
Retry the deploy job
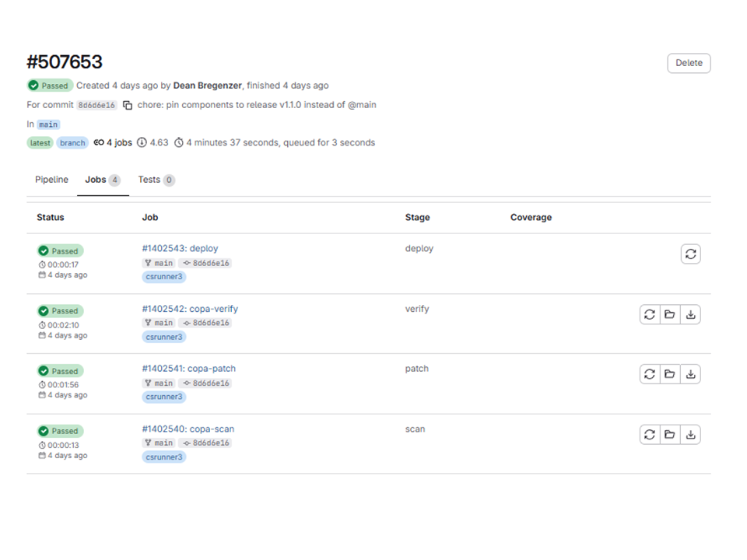690,254
